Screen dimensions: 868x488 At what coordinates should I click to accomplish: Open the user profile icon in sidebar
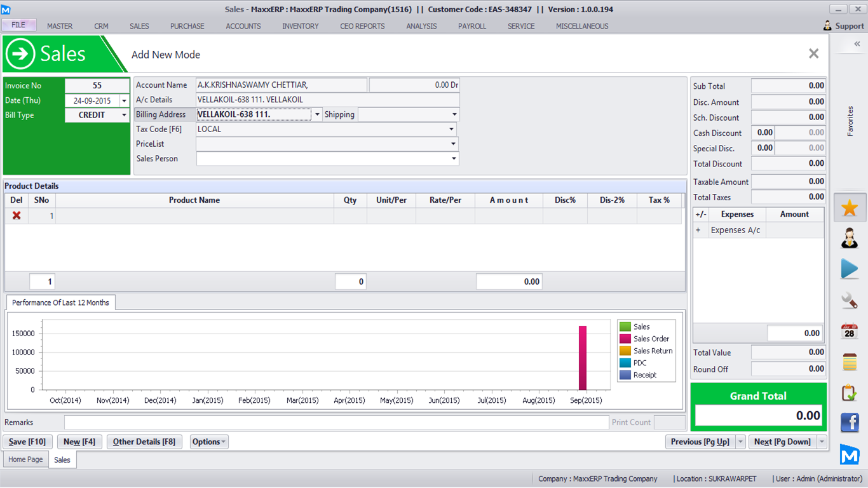(850, 238)
